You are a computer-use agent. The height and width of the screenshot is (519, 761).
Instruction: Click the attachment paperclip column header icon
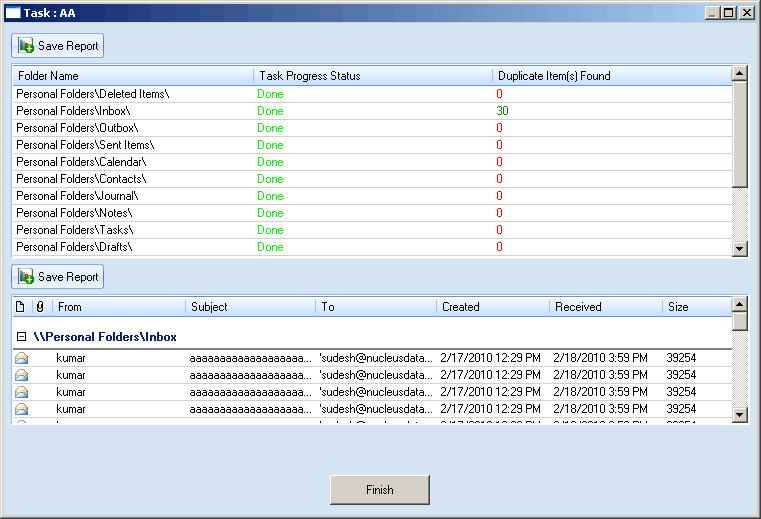pyautogui.click(x=40, y=307)
